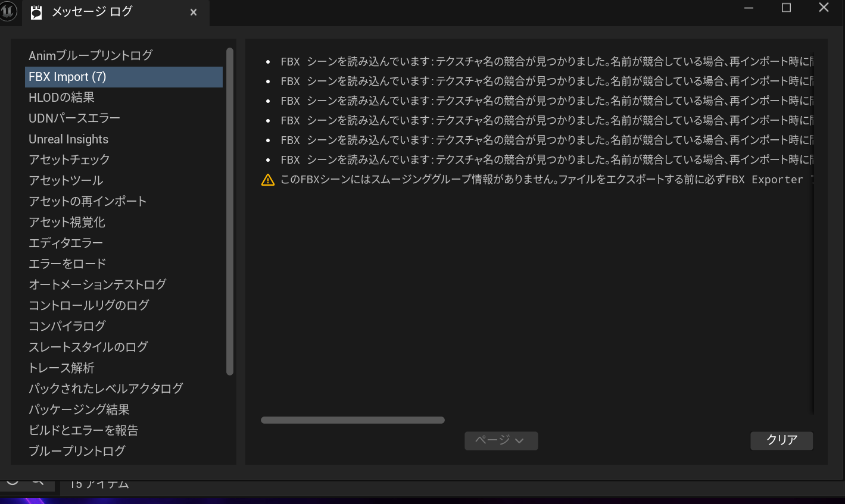Select the アセットツール log category
Screen dimensions: 845x504
(x=124, y=181)
